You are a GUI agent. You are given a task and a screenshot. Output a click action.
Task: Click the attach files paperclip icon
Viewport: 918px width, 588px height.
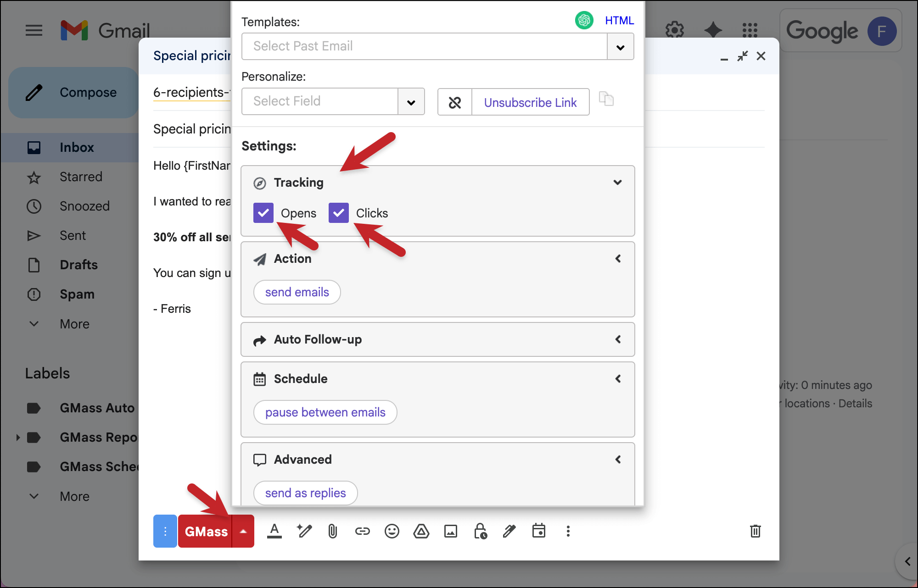coord(333,531)
